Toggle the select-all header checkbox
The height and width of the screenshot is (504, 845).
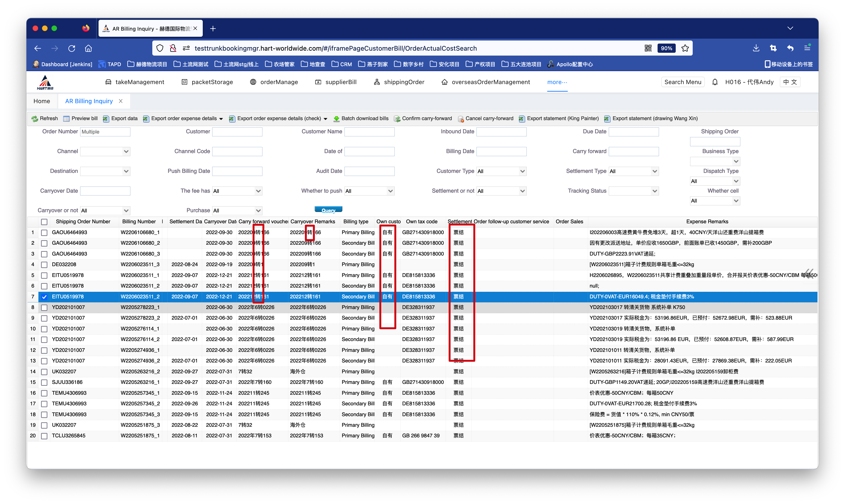coord(44,222)
